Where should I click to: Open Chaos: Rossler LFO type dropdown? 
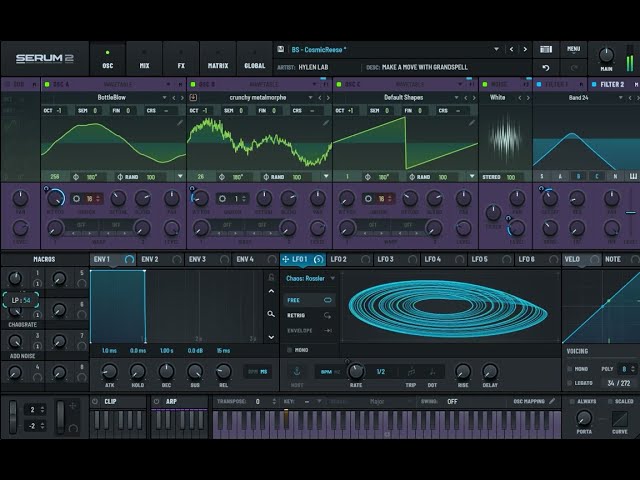coord(333,278)
